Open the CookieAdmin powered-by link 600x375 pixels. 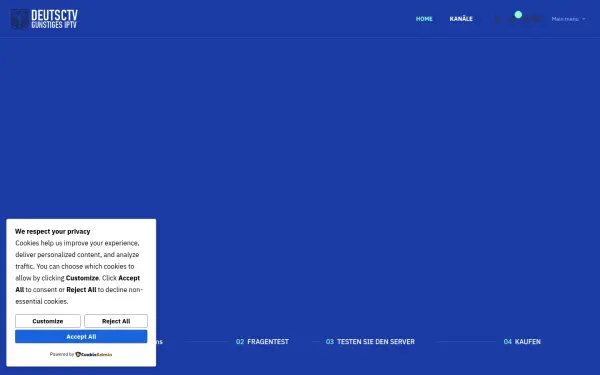tap(94, 354)
